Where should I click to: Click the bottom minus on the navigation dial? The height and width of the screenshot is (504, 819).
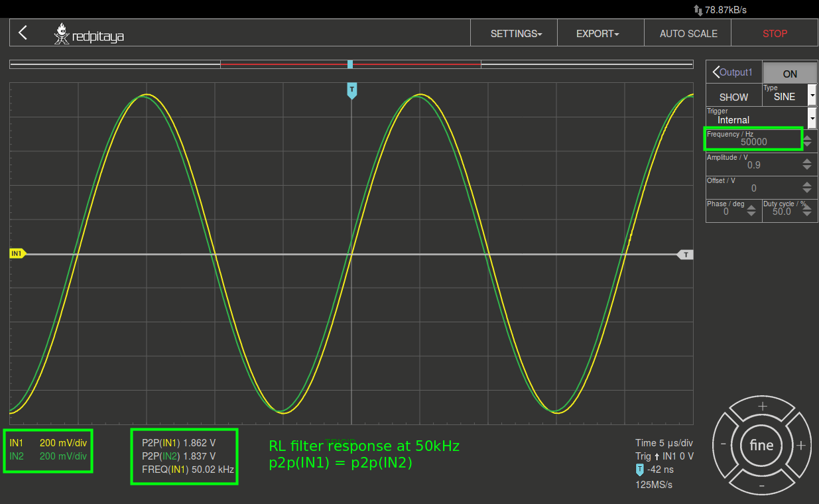pos(762,485)
